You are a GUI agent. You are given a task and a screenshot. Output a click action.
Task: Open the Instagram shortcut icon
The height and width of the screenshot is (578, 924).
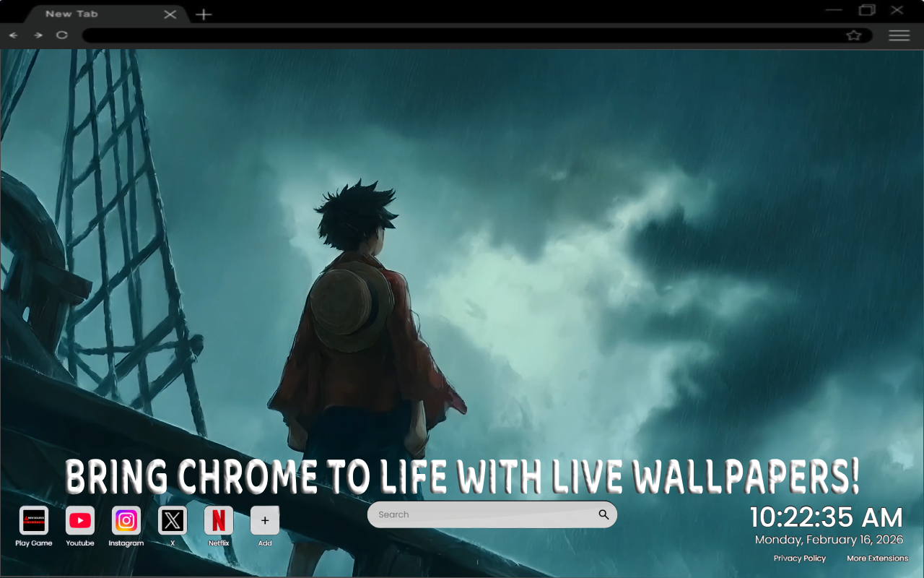coord(126,520)
